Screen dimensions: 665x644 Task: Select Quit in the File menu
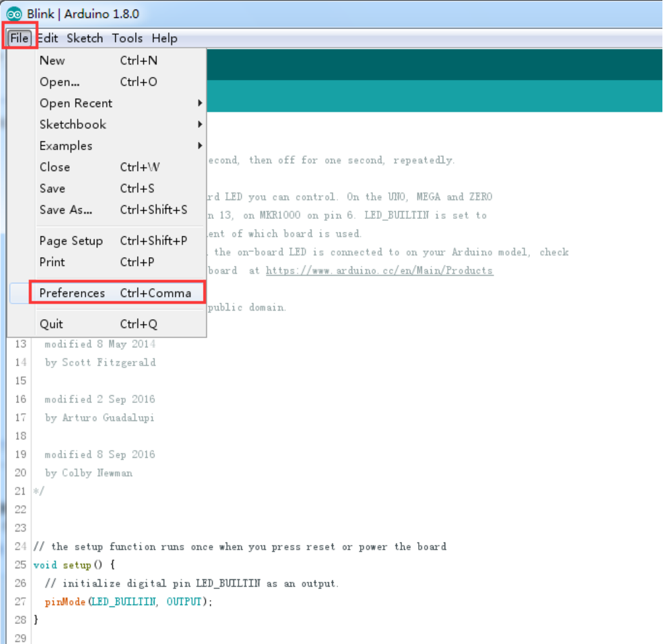coord(107,324)
